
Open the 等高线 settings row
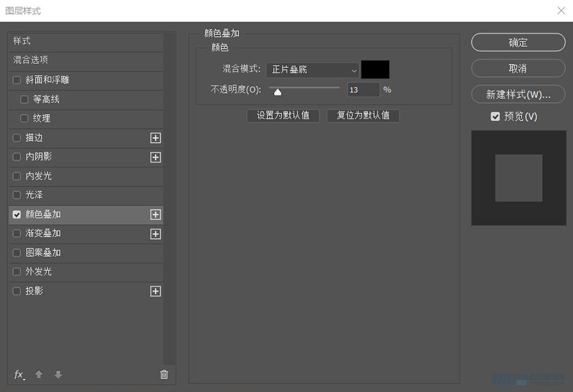[x=86, y=99]
